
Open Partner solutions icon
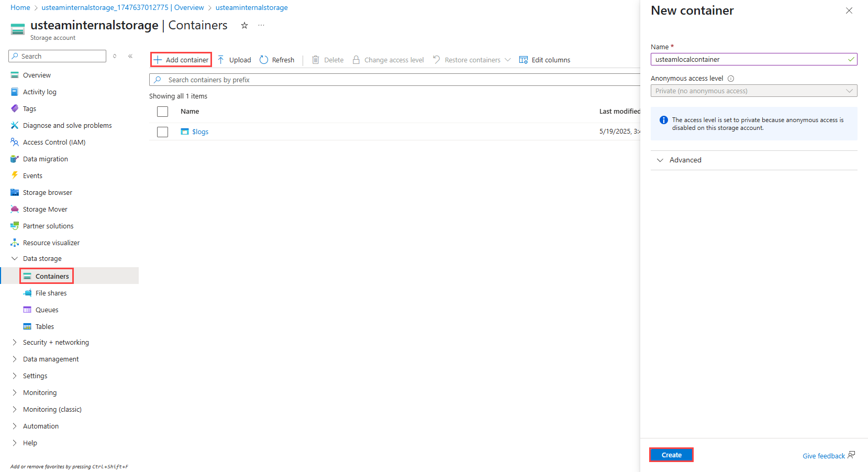[x=15, y=226]
